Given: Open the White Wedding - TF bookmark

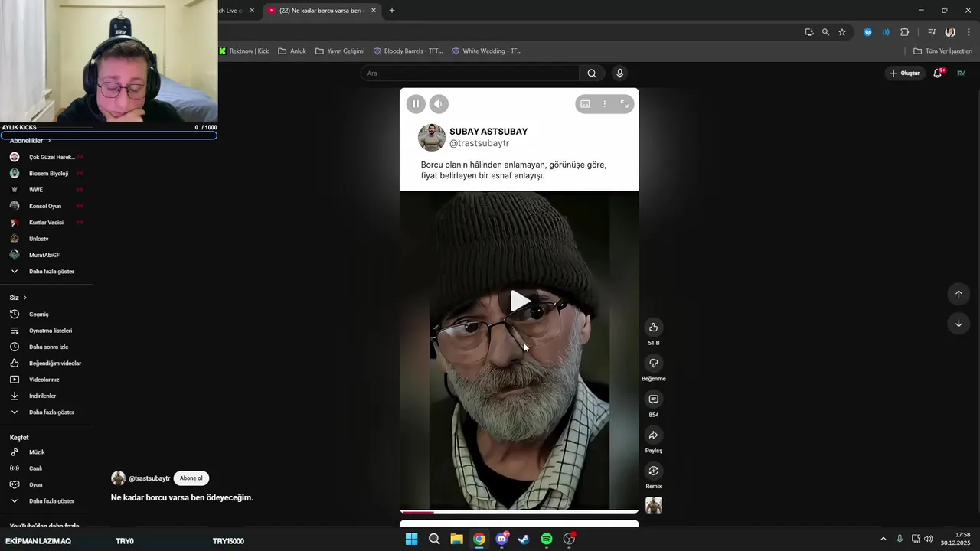Looking at the screenshot, I should (x=487, y=51).
